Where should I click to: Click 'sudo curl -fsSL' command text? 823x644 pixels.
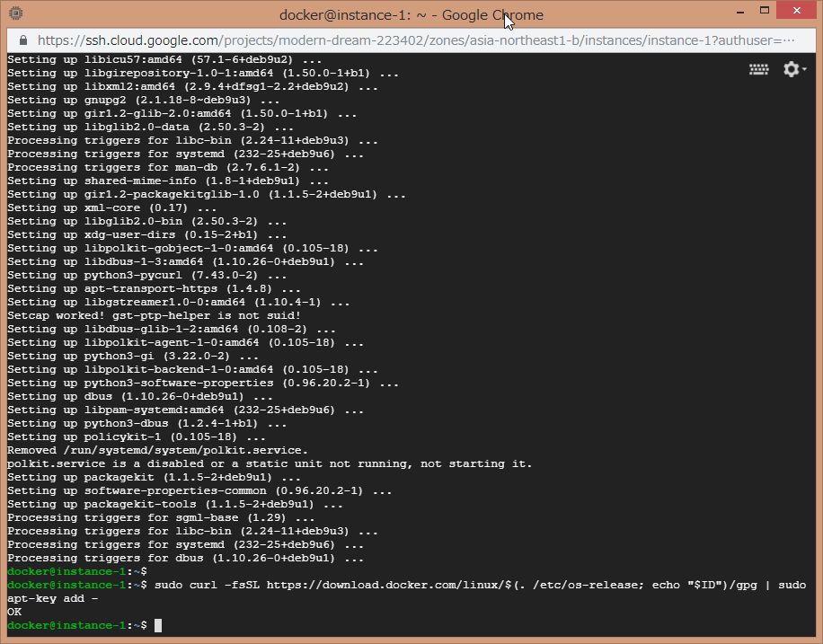pyautogui.click(x=207, y=586)
